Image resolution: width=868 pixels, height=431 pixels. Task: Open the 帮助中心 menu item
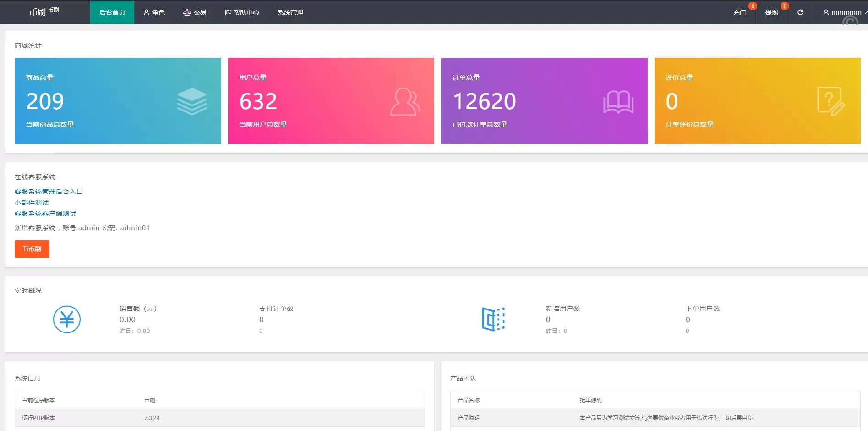[242, 12]
